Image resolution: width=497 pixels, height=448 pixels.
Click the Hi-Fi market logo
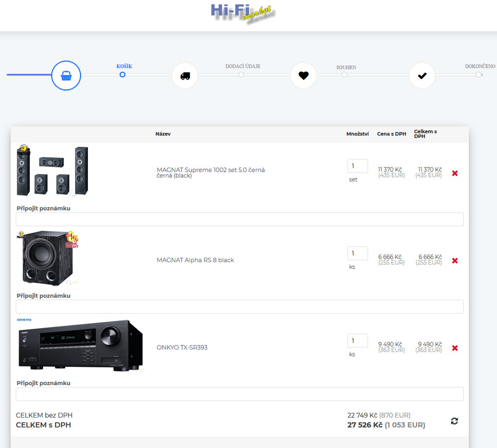pos(243,13)
